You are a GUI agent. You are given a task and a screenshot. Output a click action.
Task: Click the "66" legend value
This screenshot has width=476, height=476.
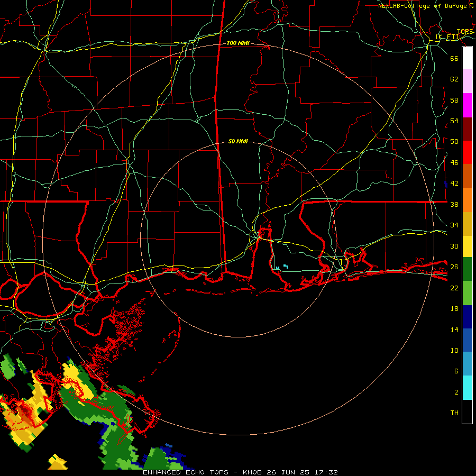pyautogui.click(x=454, y=59)
